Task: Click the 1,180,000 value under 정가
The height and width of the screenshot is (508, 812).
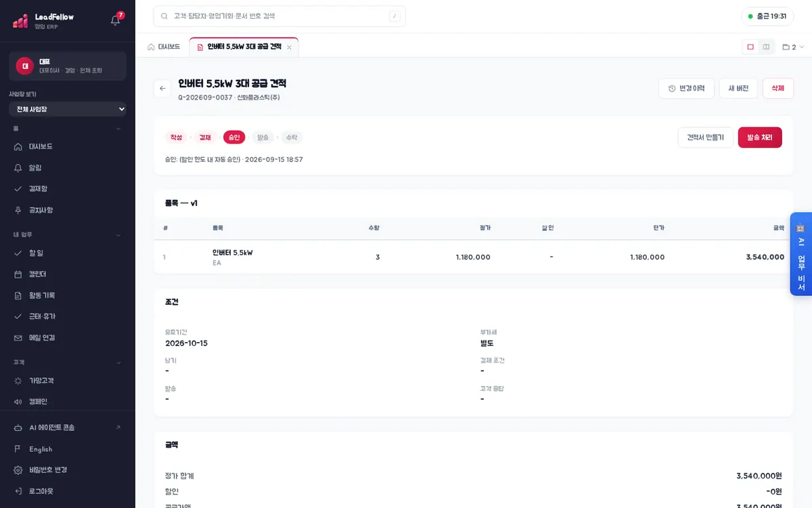Action: click(473, 257)
